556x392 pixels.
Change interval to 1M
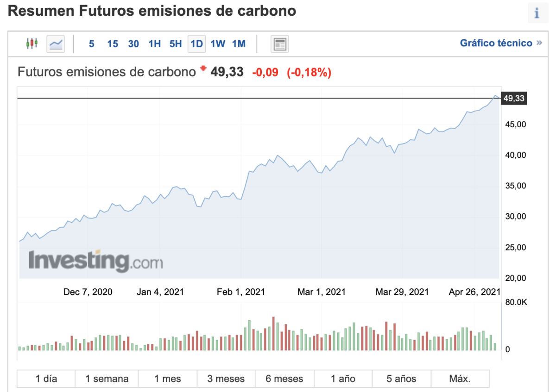pos(239,44)
